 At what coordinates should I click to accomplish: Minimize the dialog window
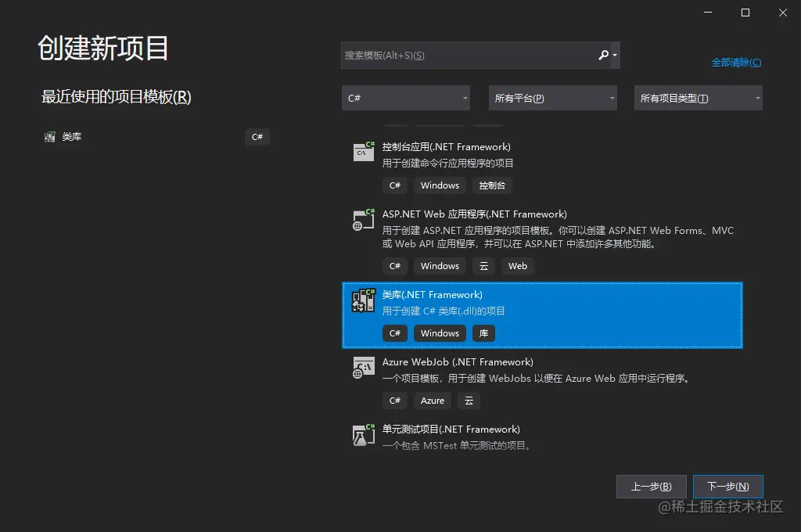[707, 13]
